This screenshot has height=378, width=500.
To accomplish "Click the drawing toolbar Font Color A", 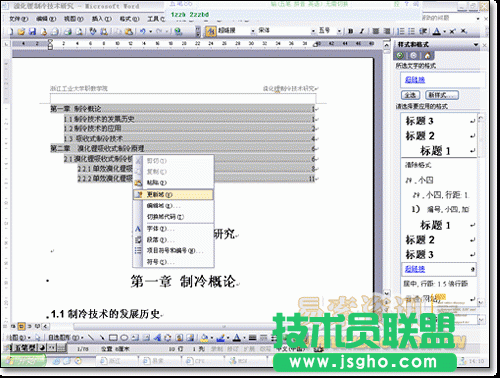I will tap(236, 337).
